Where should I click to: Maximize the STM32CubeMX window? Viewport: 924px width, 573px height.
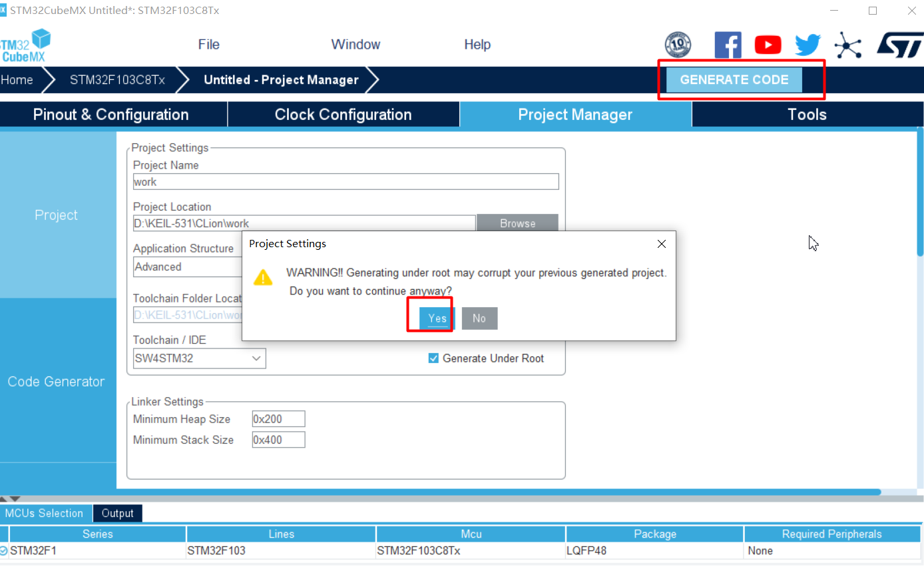coord(873,11)
